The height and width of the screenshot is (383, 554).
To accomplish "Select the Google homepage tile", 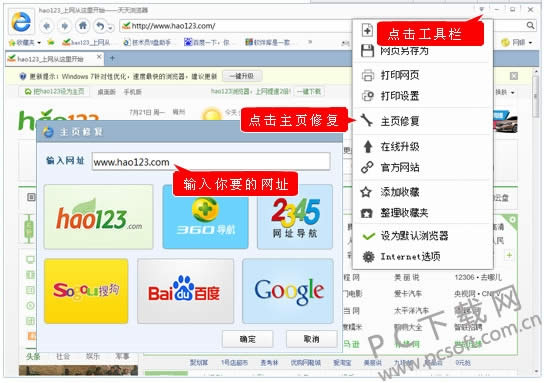I will point(288,291).
